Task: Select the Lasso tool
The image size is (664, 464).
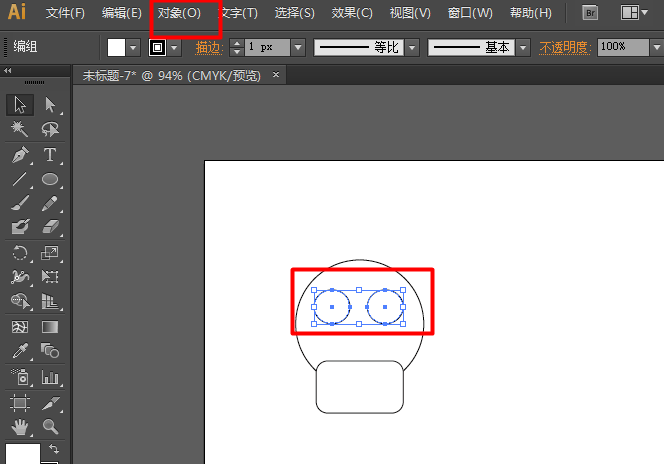Action: coord(50,129)
